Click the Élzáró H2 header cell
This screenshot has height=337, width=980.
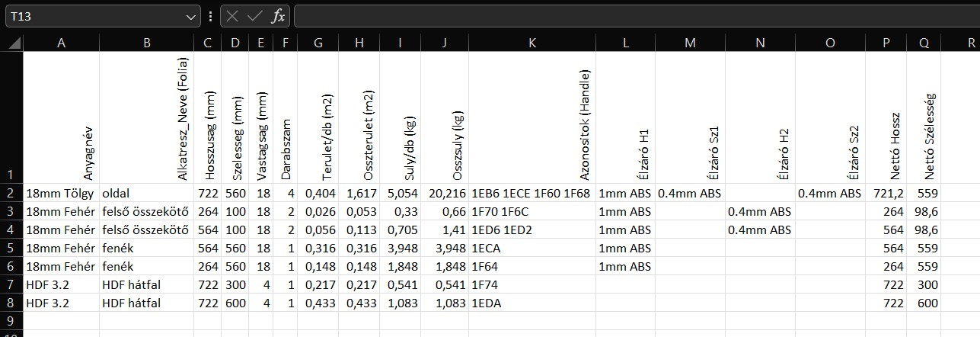click(x=760, y=117)
